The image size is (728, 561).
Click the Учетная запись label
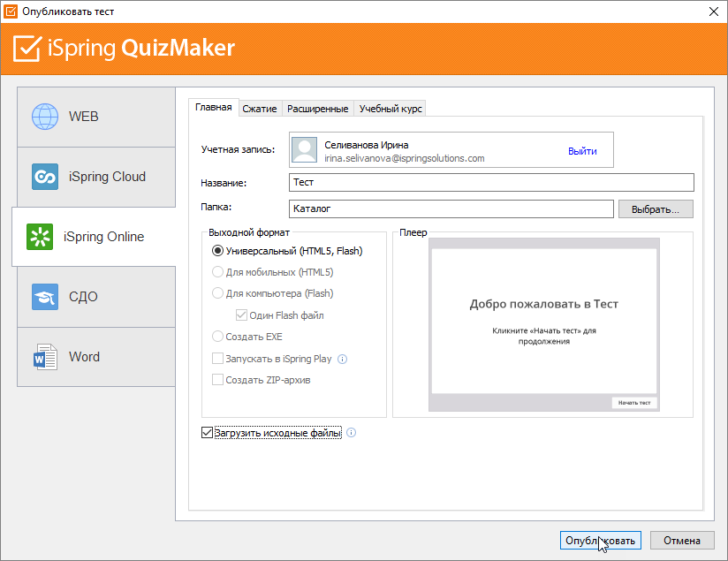pos(238,149)
